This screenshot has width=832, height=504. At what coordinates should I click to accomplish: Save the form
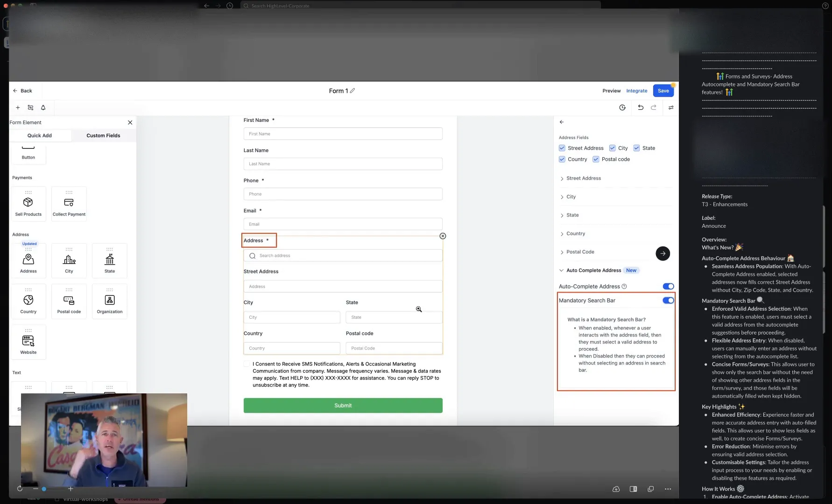pyautogui.click(x=663, y=91)
